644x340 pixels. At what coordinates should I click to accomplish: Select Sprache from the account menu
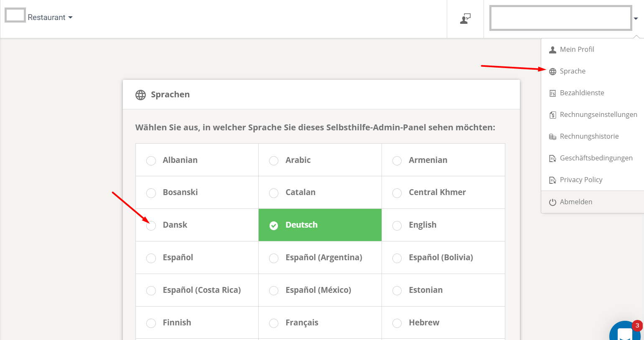[573, 71]
